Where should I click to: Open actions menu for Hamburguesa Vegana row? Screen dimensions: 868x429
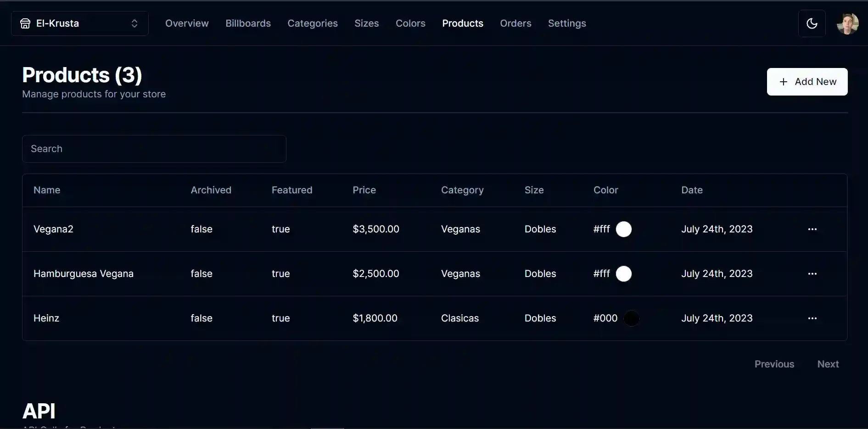pos(812,274)
